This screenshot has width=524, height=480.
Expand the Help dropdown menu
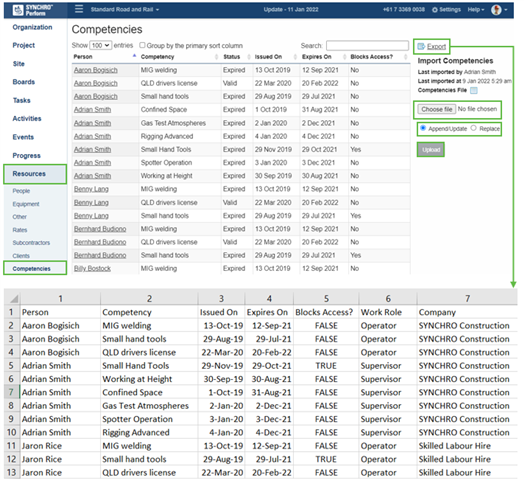coord(476,10)
